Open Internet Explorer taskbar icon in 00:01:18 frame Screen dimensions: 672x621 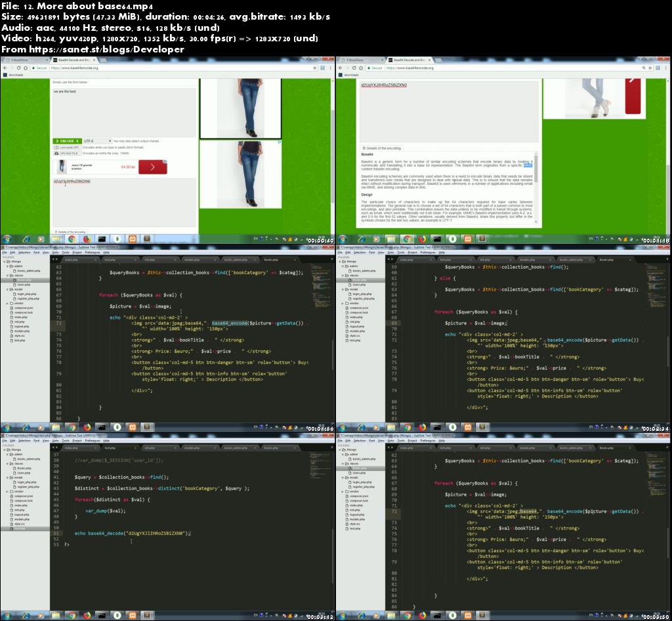[362, 239]
